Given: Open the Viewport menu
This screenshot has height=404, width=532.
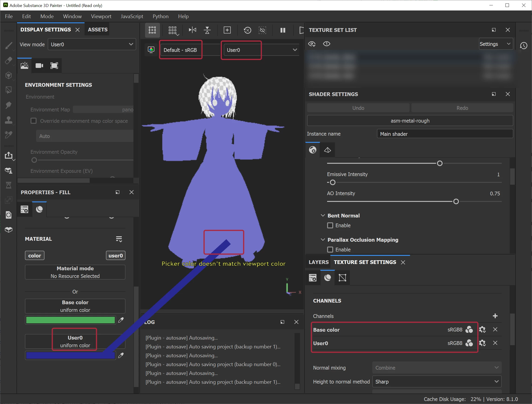Looking at the screenshot, I should [101, 16].
